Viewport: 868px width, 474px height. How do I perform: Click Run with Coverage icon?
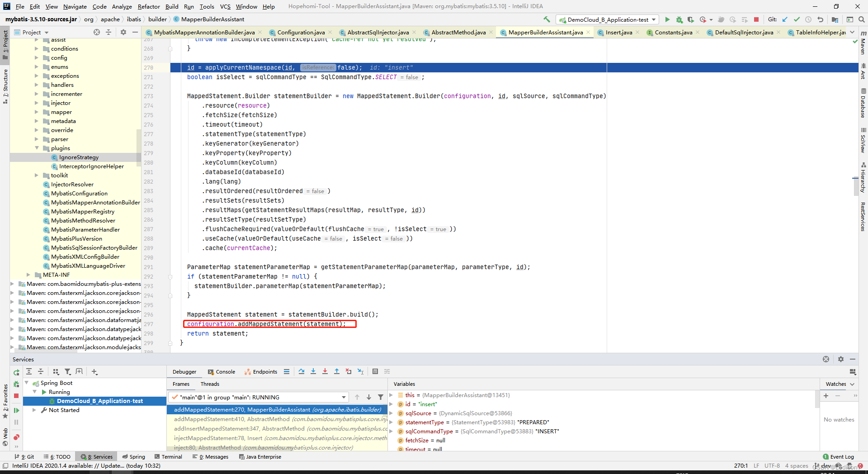click(x=690, y=19)
